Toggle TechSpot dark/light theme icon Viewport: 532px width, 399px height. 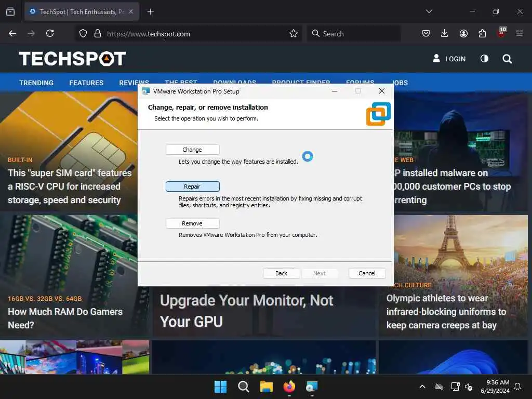[x=484, y=59]
